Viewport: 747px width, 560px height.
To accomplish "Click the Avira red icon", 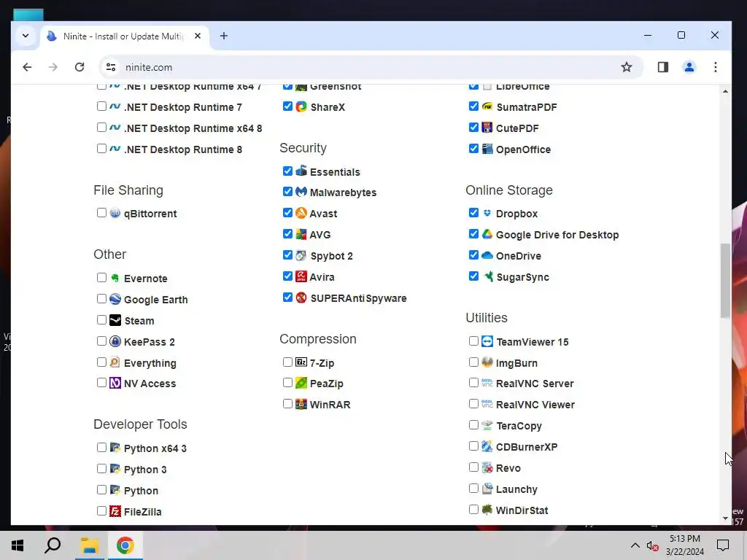I will coord(301,276).
